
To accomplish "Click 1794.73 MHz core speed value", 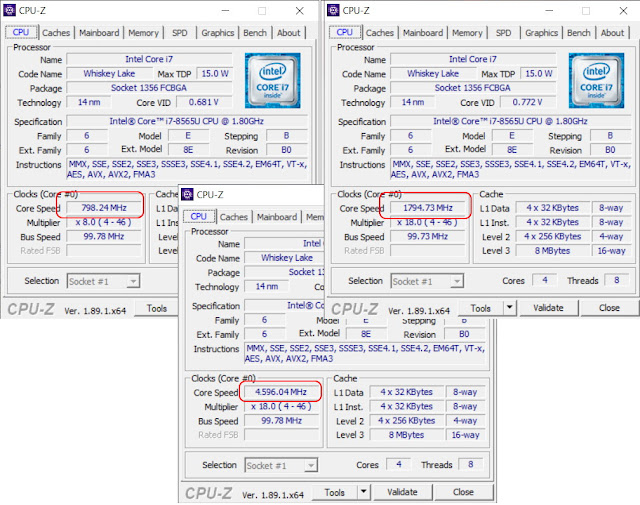I will pyautogui.click(x=428, y=208).
